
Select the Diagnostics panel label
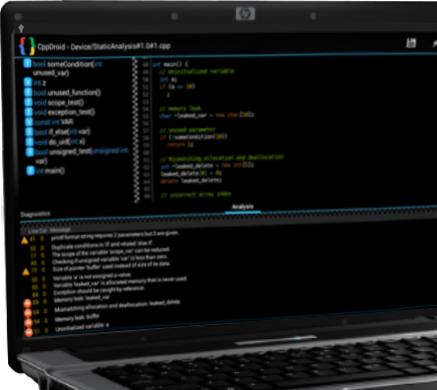point(35,214)
